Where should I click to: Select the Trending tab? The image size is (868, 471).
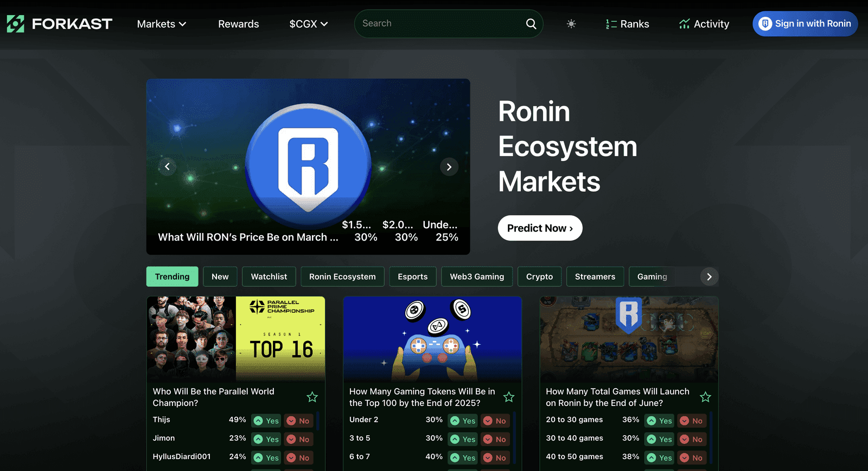[172, 276]
